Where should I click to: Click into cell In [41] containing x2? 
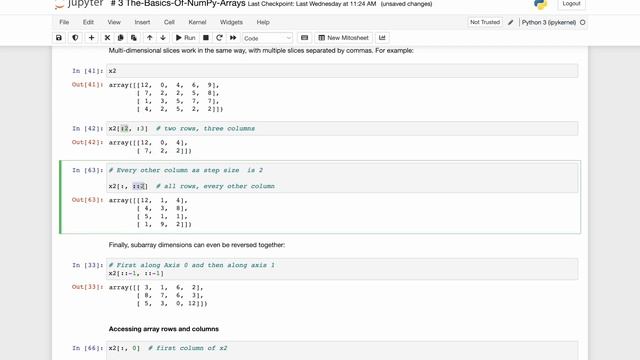(x=342, y=71)
